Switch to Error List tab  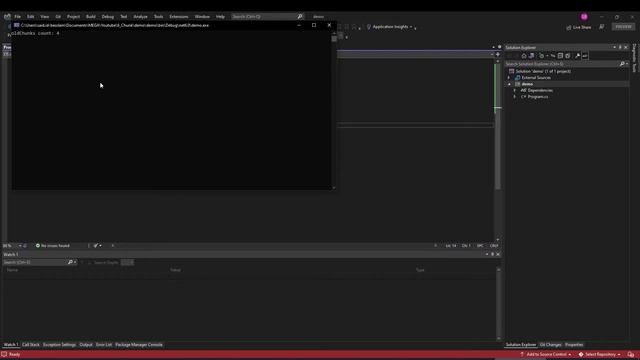tap(104, 345)
